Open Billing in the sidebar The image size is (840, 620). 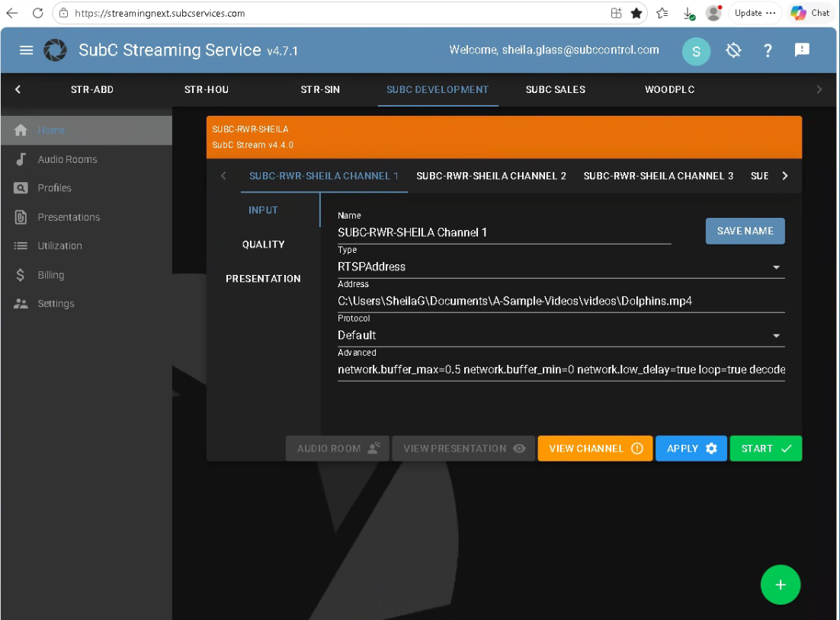coord(86,275)
